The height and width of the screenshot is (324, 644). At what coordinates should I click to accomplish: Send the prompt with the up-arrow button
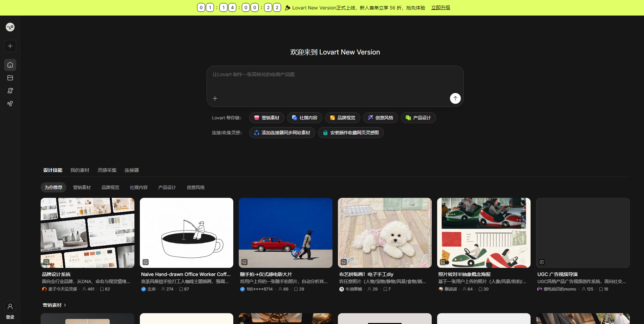coord(455,98)
